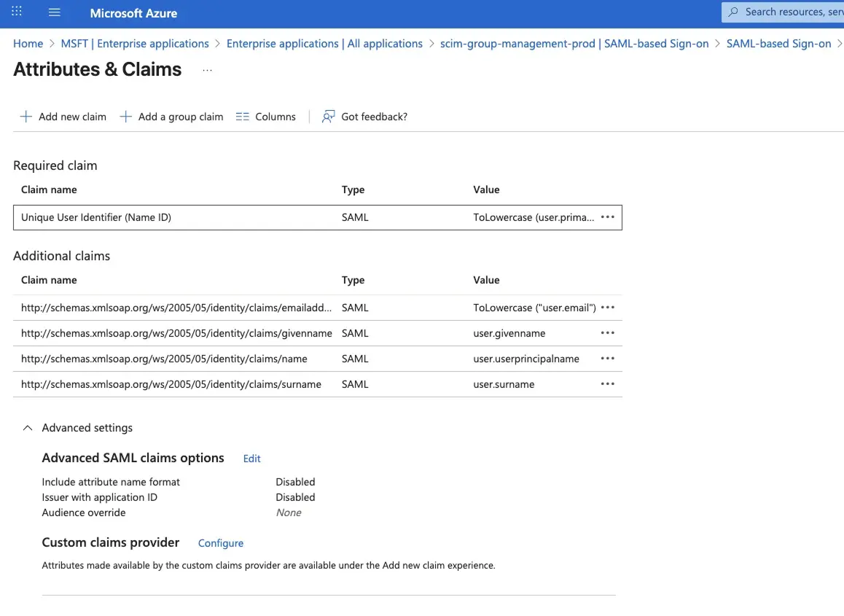Open the ellipsis menu for the emailaddress claim
This screenshot has width=844, height=616.
607,307
